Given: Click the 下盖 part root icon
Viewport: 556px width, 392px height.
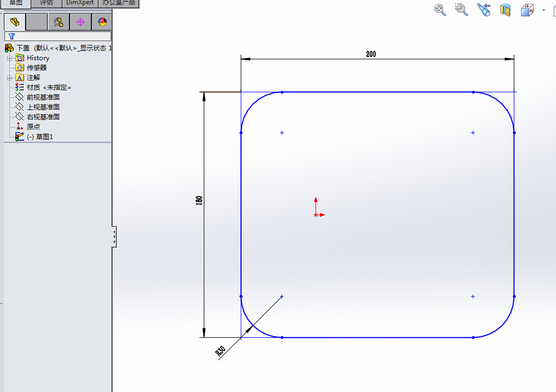Looking at the screenshot, I should 9,48.
